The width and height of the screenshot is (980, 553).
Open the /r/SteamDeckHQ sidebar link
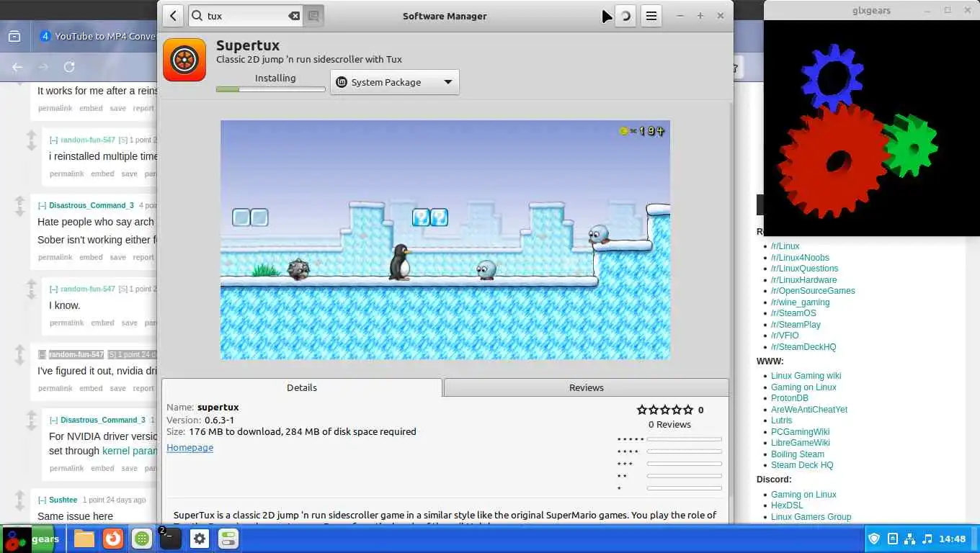click(x=803, y=347)
